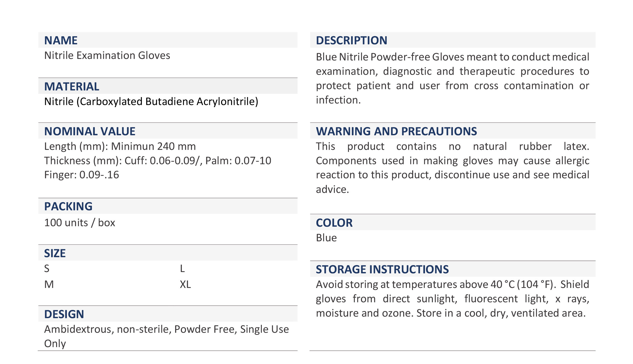Click the PACKING section heading
The image size is (633, 364).
pos(68,206)
